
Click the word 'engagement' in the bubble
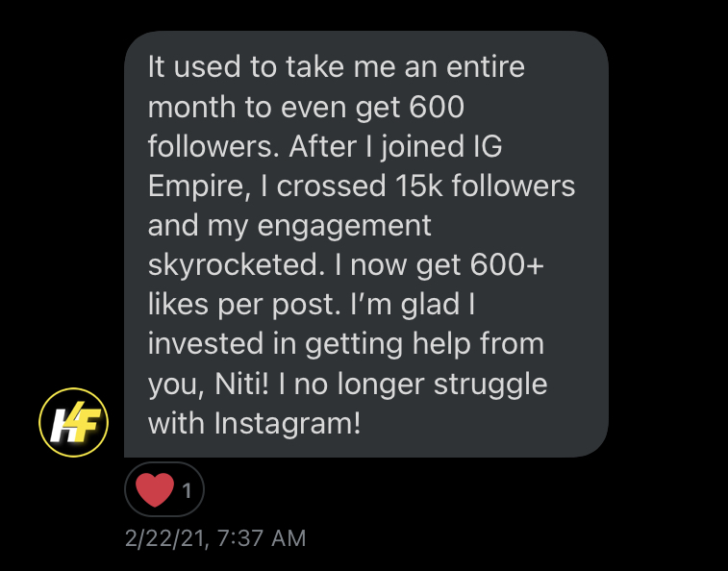tap(344, 227)
